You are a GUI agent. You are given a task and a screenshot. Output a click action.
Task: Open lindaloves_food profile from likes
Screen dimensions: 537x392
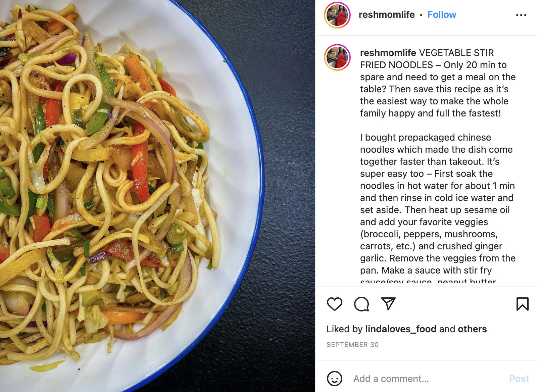[401, 329]
